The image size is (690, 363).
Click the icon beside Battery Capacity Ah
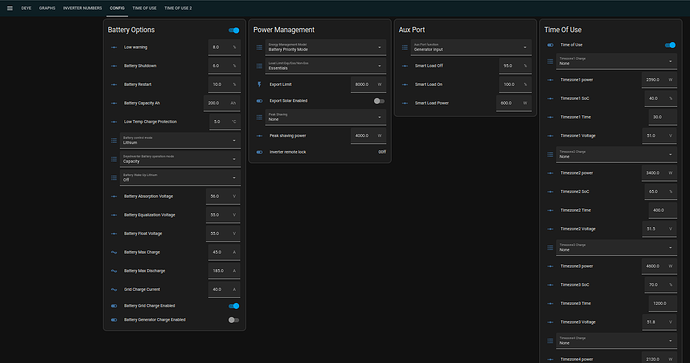click(x=114, y=103)
